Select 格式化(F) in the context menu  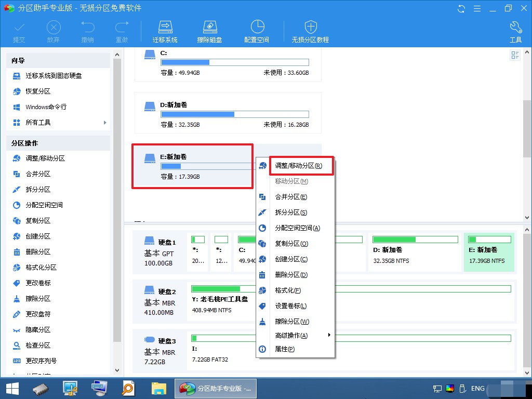pos(295,290)
